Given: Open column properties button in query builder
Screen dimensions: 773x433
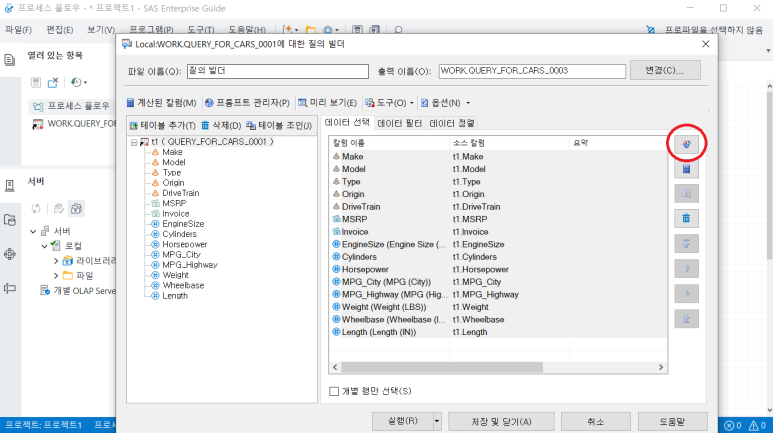Looking at the screenshot, I should pos(686,144).
